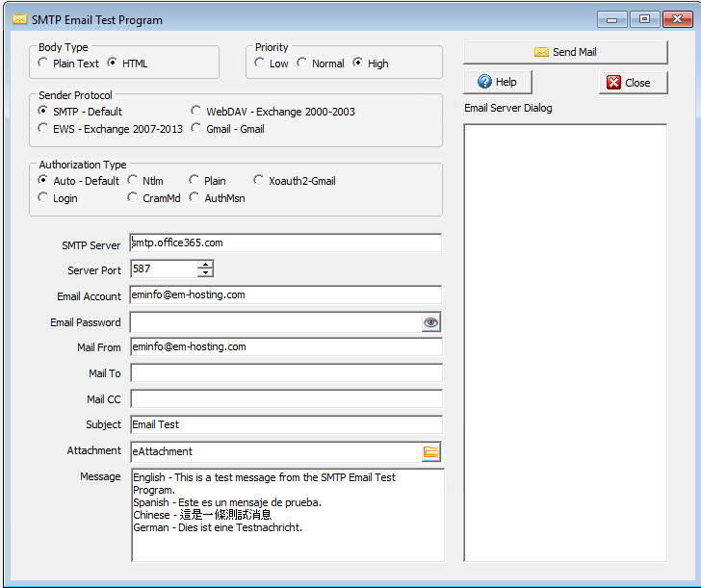Maximize the SMTP Email Test window
Screen dimensions: 701x588
[x=645, y=19]
